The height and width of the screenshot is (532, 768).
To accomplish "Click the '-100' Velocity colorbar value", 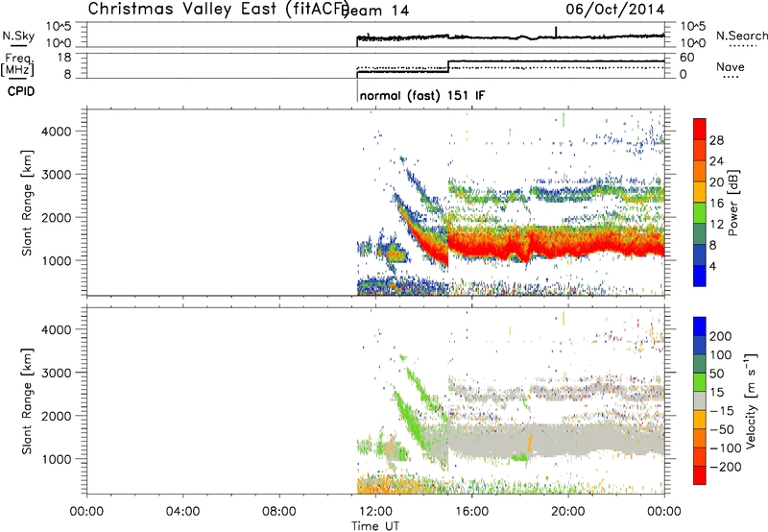I will coord(726,448).
